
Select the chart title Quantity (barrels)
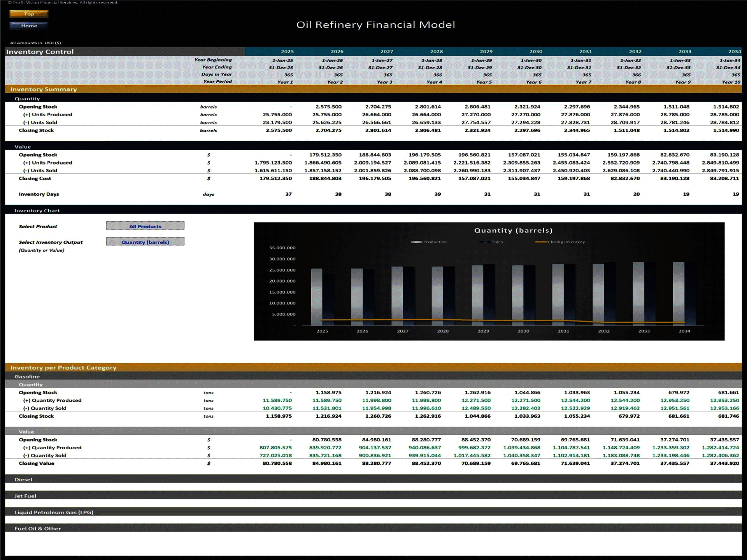tap(513, 230)
